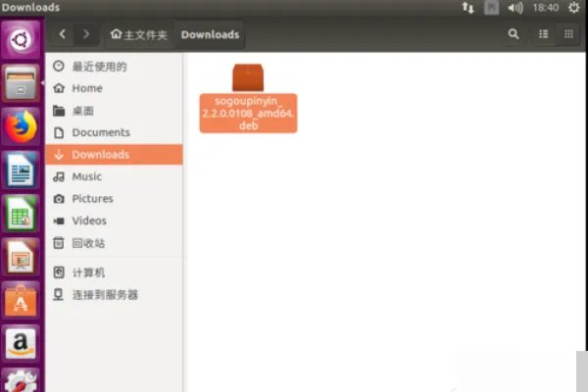This screenshot has width=588, height=392.
Task: Click the sogoupinyin_2.2.0.0108_amd64.deb file name
Action: 248,113
